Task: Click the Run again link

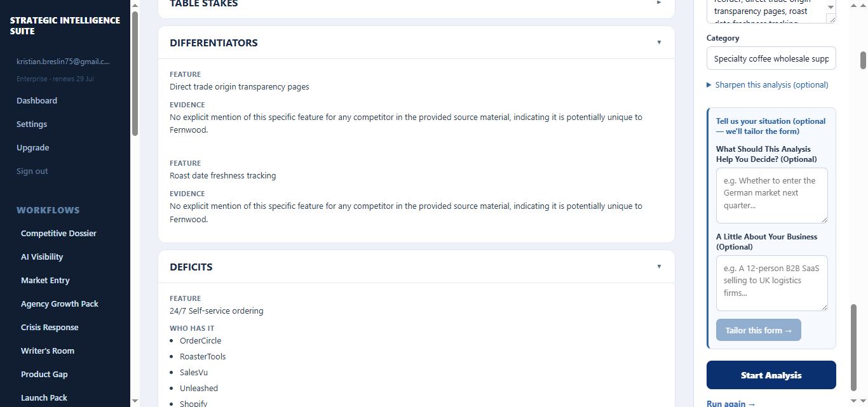Action: (731, 403)
